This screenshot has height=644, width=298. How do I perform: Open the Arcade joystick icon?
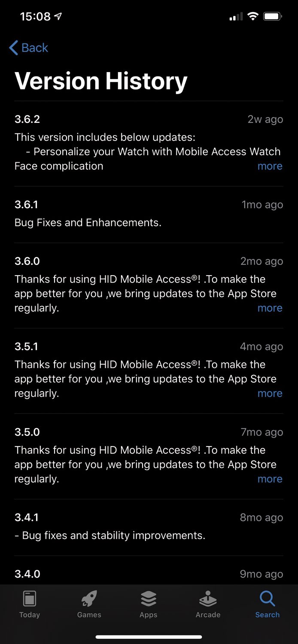click(208, 598)
